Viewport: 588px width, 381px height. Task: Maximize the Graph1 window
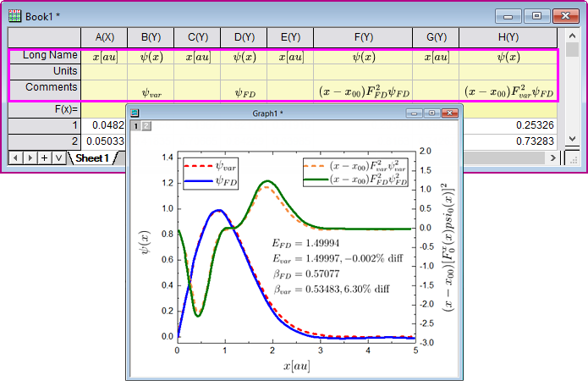point(431,113)
